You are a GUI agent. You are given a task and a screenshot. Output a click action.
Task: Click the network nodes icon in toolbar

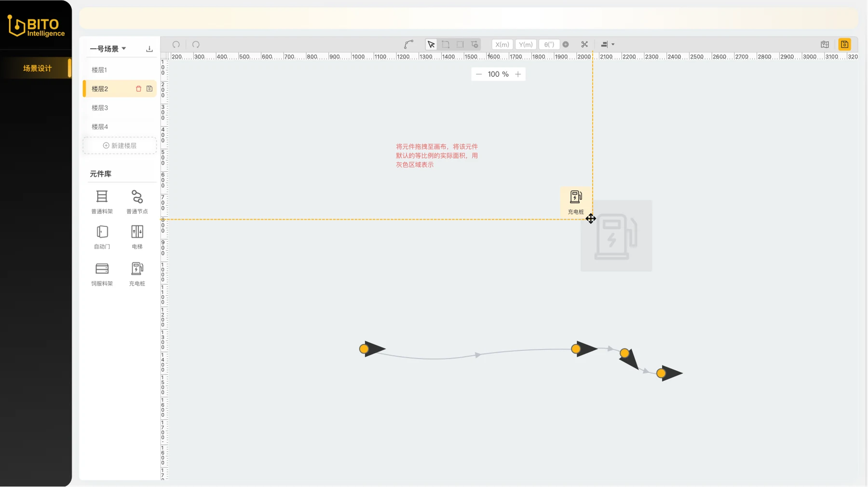584,44
